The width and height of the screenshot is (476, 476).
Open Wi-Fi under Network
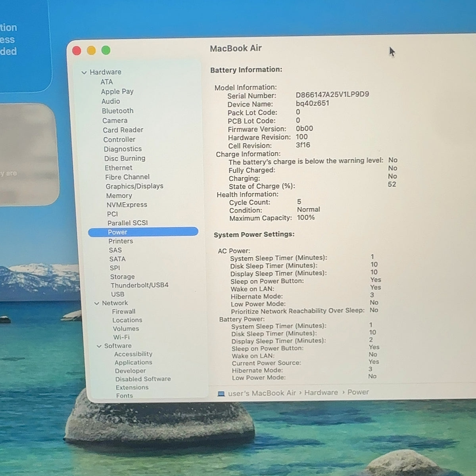(121, 337)
